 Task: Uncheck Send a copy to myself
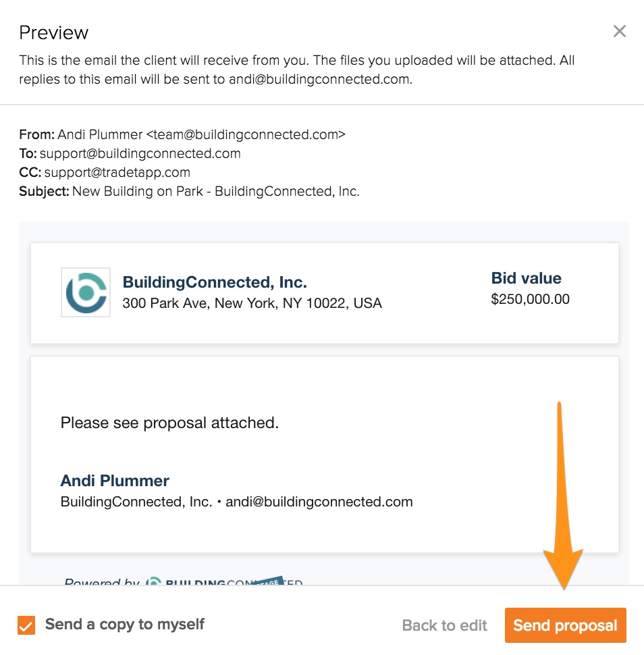[x=26, y=625]
